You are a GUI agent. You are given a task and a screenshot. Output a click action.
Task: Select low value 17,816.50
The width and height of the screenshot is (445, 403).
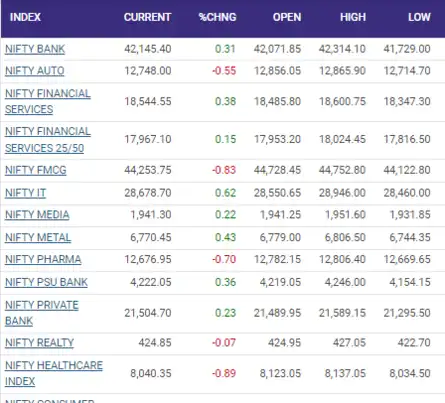[x=407, y=139]
